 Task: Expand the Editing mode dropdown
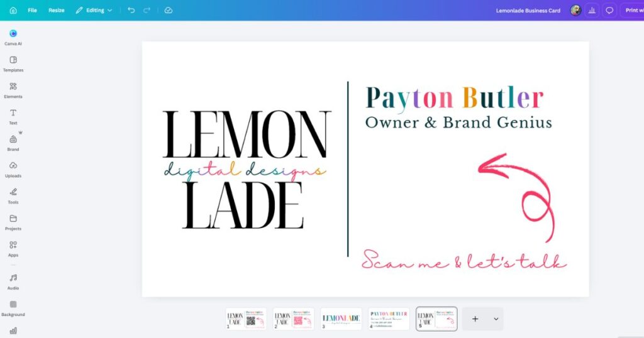click(94, 10)
